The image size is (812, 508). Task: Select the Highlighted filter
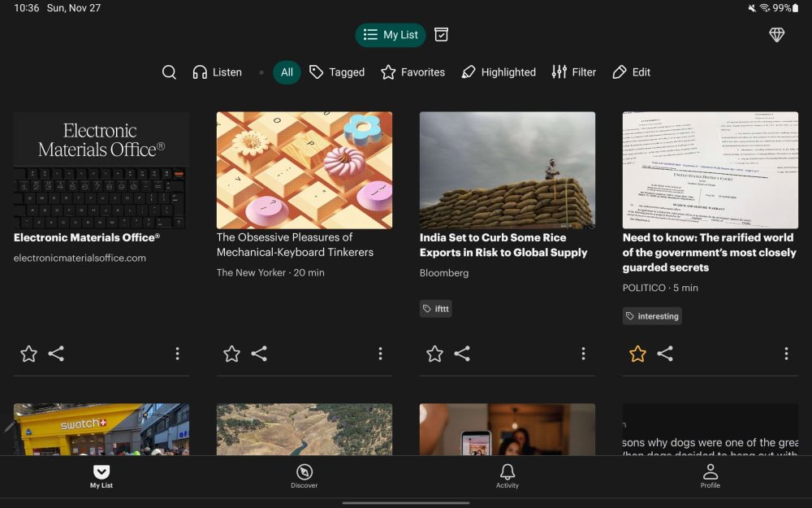[x=499, y=72]
